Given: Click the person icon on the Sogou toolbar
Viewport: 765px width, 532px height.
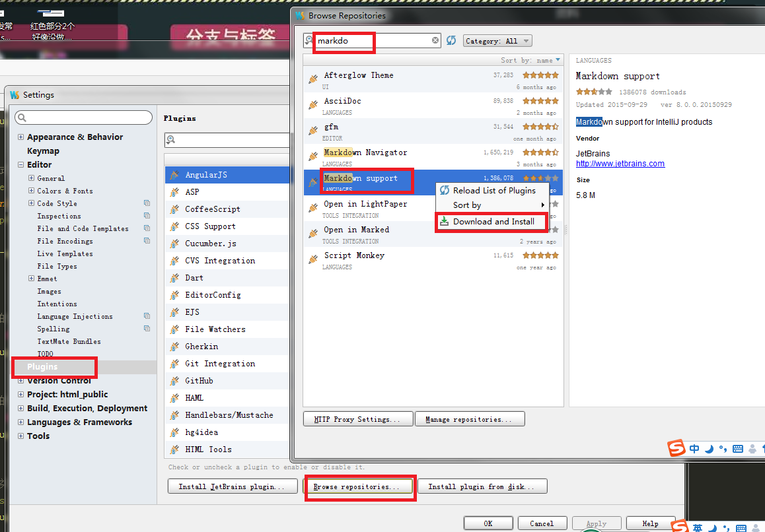Looking at the screenshot, I should (x=752, y=448).
